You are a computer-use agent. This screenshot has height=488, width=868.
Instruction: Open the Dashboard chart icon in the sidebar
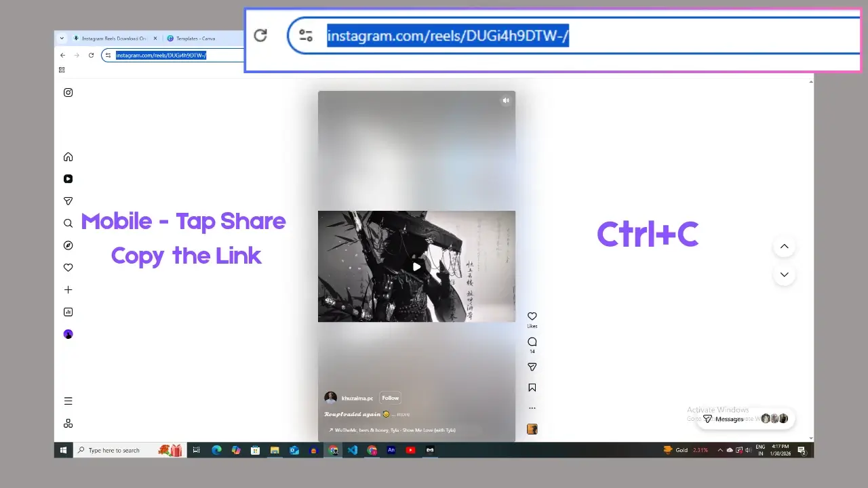tap(68, 312)
